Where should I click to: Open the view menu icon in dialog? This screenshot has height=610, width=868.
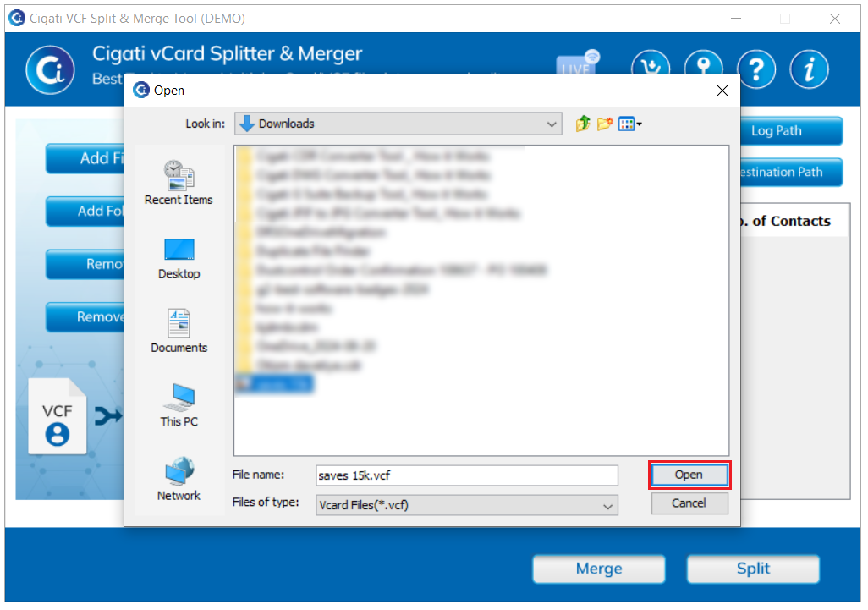[630, 124]
